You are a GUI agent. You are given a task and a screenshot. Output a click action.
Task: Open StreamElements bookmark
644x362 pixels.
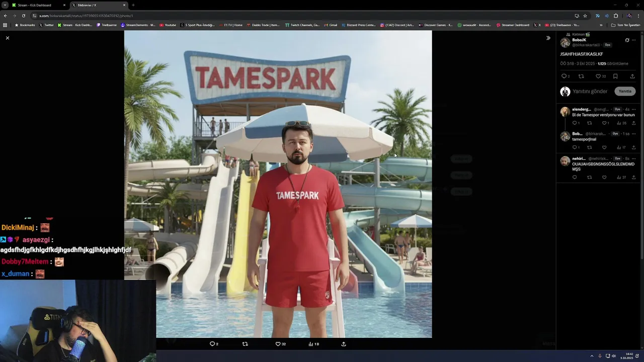coord(138,25)
